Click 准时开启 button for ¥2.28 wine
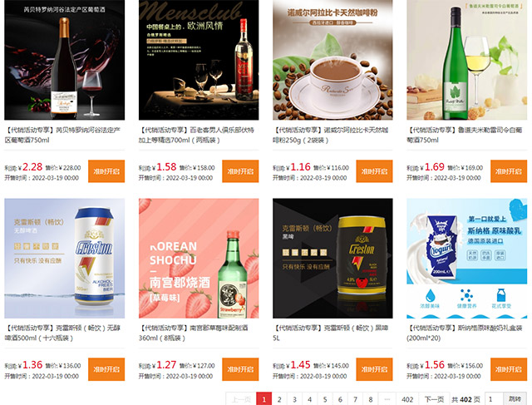Screen dimensions: 532x405 point(106,171)
